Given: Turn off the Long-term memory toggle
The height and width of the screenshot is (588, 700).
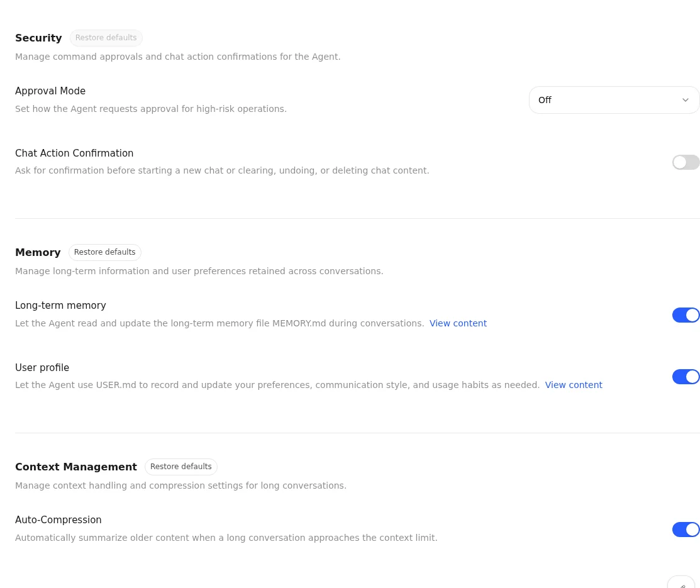Looking at the screenshot, I should pos(686,315).
